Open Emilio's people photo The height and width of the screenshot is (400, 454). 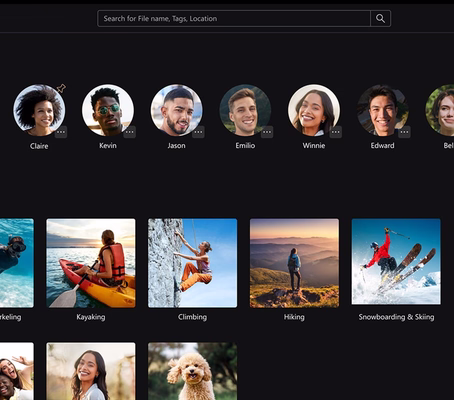[245, 110]
